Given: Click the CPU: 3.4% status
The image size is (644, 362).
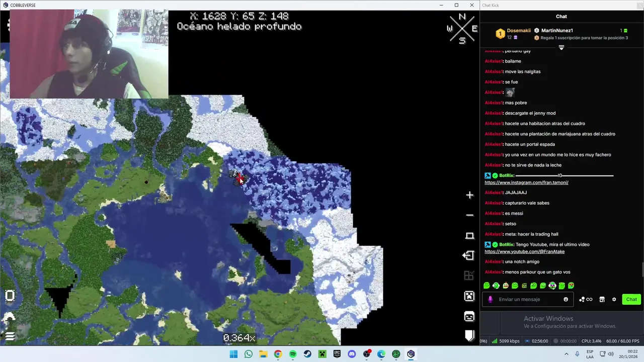Looking at the screenshot, I should click(x=591, y=341).
